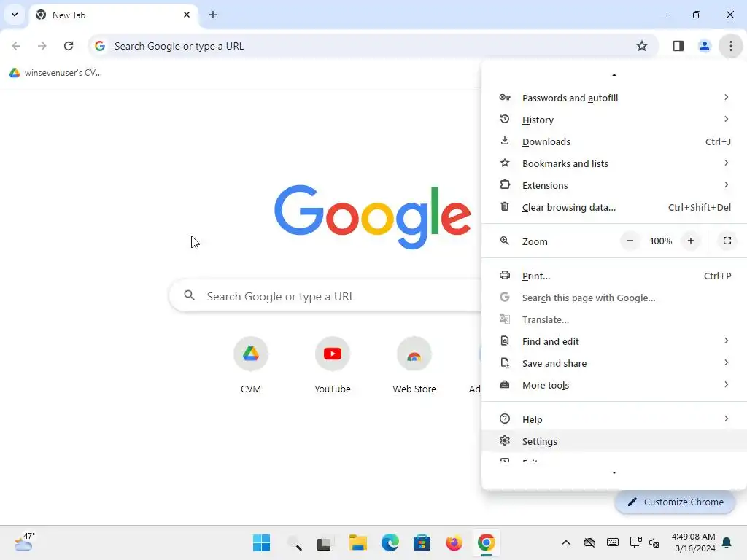Expand Bookmarks and lists submenu
The image size is (747, 560).
614,163
